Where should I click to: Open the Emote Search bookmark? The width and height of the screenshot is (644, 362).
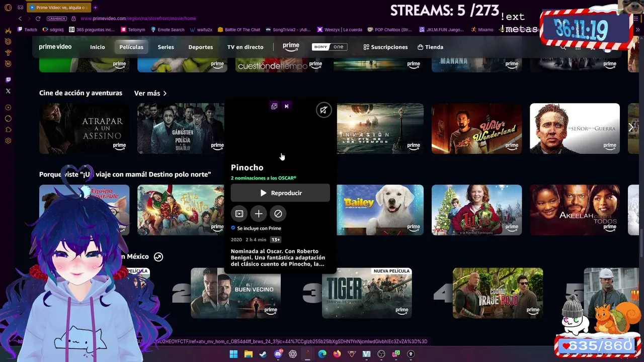[168, 30]
